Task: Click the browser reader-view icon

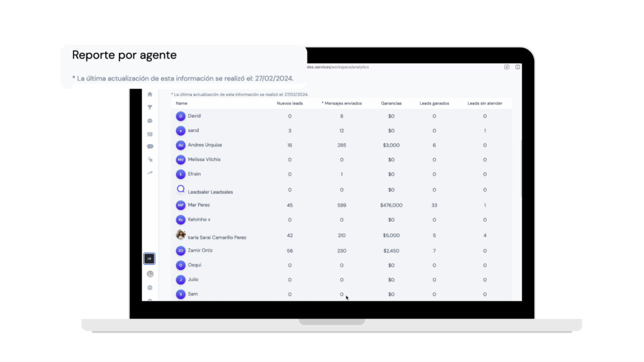Action: (x=507, y=67)
